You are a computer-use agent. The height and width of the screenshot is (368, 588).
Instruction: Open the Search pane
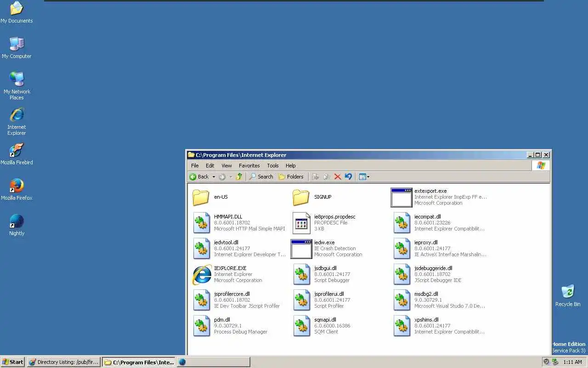click(261, 177)
